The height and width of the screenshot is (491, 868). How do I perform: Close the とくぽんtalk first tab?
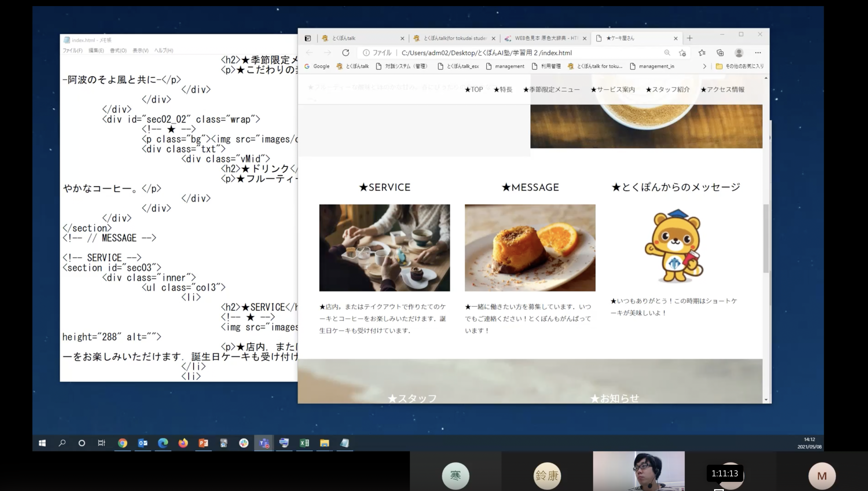pos(402,38)
